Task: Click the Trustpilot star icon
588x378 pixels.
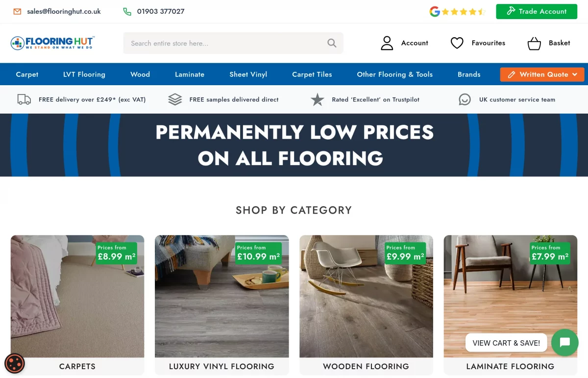Action: [317, 99]
